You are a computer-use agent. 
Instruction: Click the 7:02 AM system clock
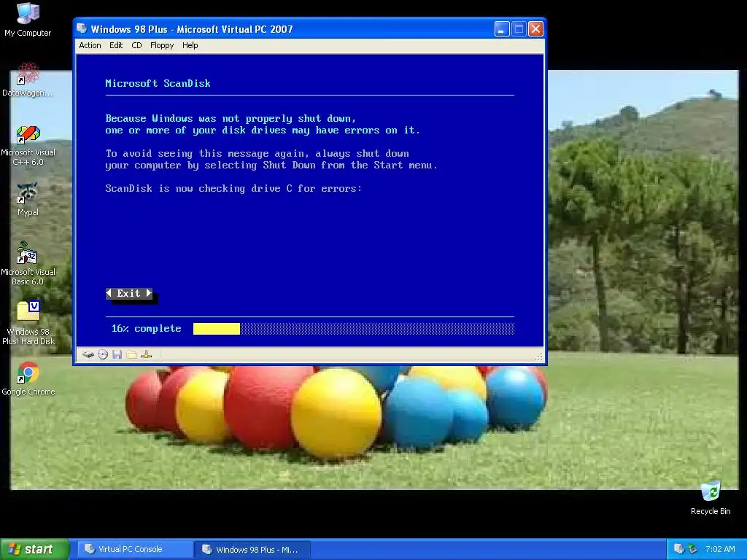coord(720,549)
